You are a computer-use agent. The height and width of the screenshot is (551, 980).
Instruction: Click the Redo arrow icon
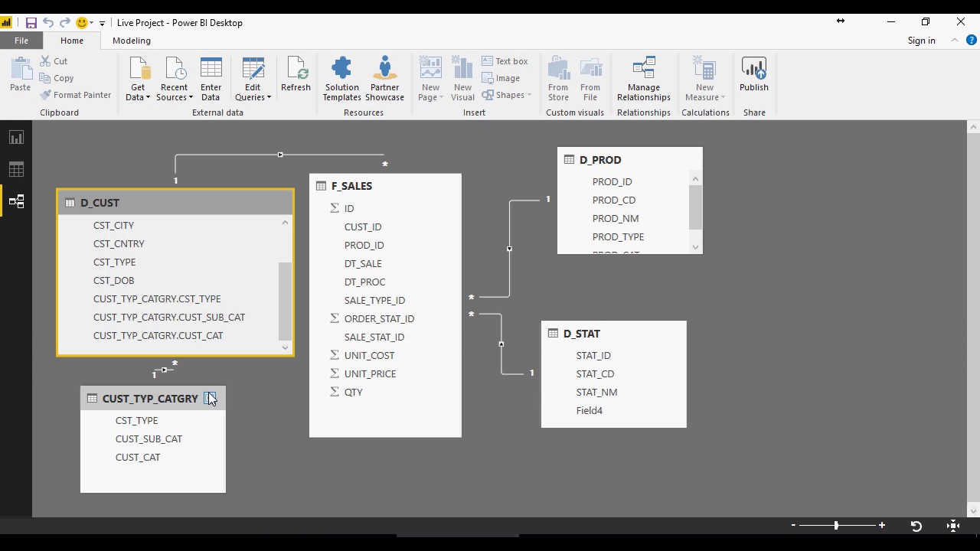[65, 23]
